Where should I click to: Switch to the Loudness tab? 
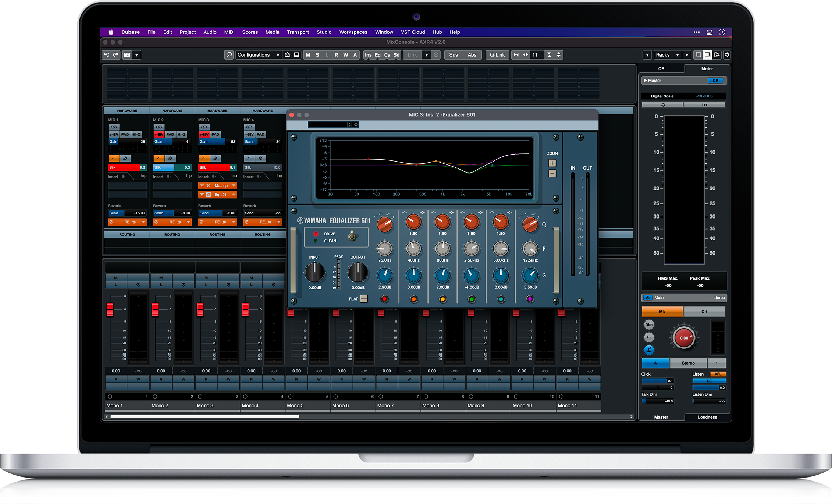click(707, 417)
